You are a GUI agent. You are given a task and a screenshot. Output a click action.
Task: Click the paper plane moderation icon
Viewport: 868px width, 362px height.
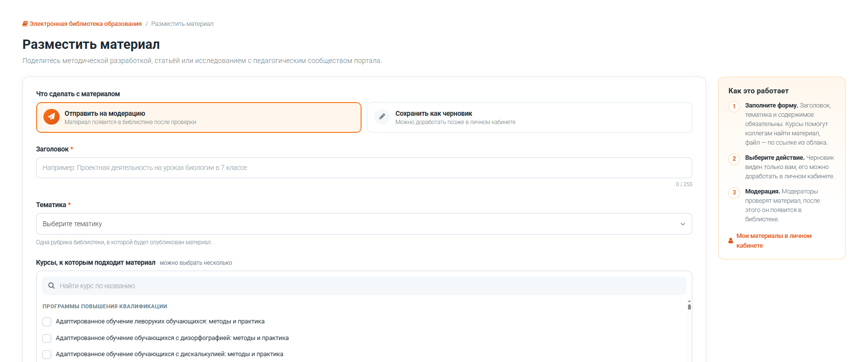point(51,117)
